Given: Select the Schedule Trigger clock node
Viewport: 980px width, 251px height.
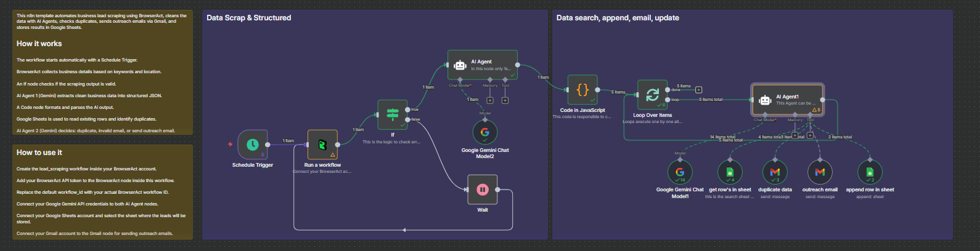Looking at the screenshot, I should tap(253, 145).
